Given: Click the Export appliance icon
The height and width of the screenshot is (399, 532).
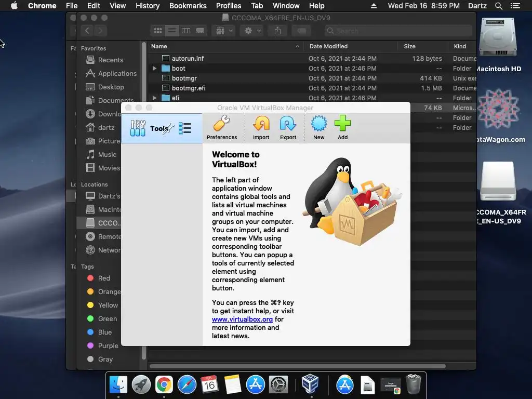Looking at the screenshot, I should pos(288,128).
